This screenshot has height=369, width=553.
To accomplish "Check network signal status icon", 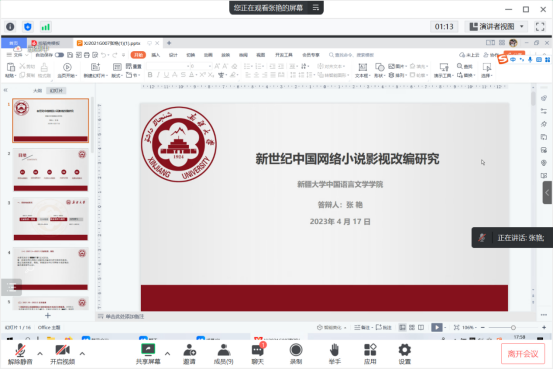I will 45,27.
